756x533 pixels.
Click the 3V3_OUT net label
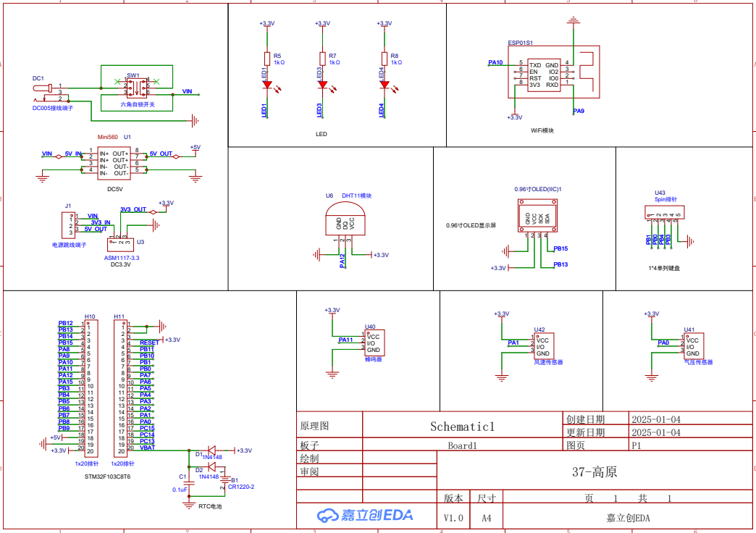point(133,209)
